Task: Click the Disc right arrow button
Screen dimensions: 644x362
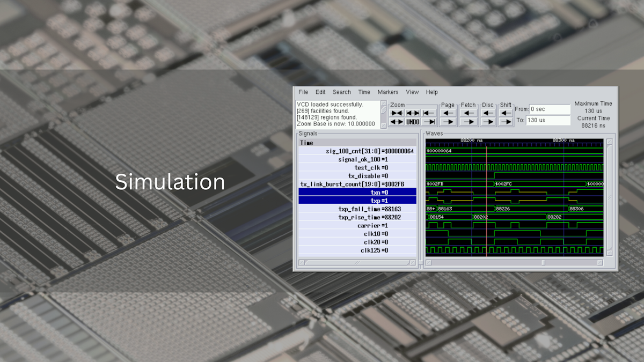Action: [488, 122]
